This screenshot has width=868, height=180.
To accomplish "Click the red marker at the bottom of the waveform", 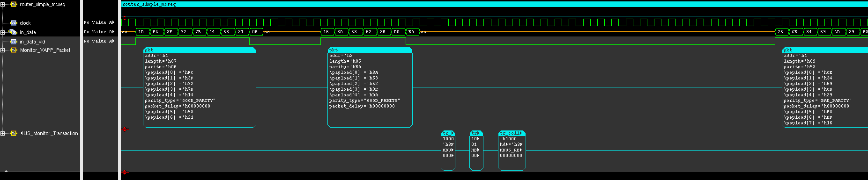I will pos(125,173).
